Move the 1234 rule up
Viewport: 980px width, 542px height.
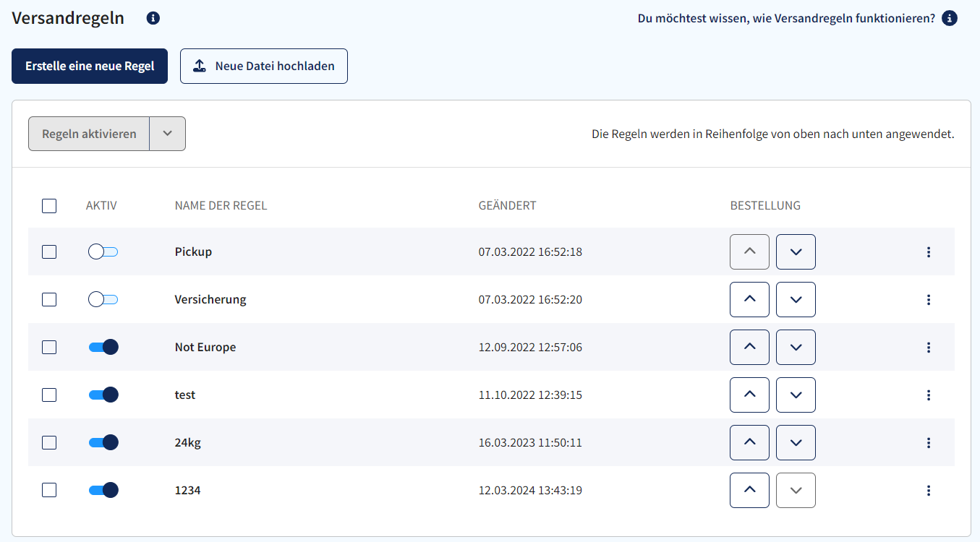[x=750, y=490]
